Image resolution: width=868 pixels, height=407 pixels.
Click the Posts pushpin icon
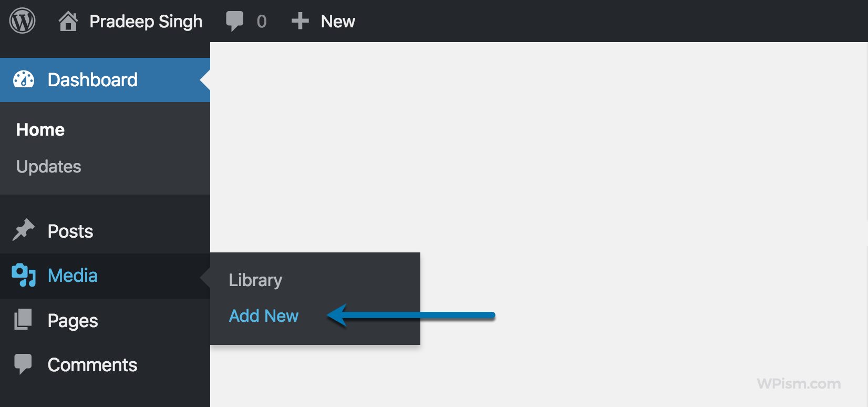23,230
